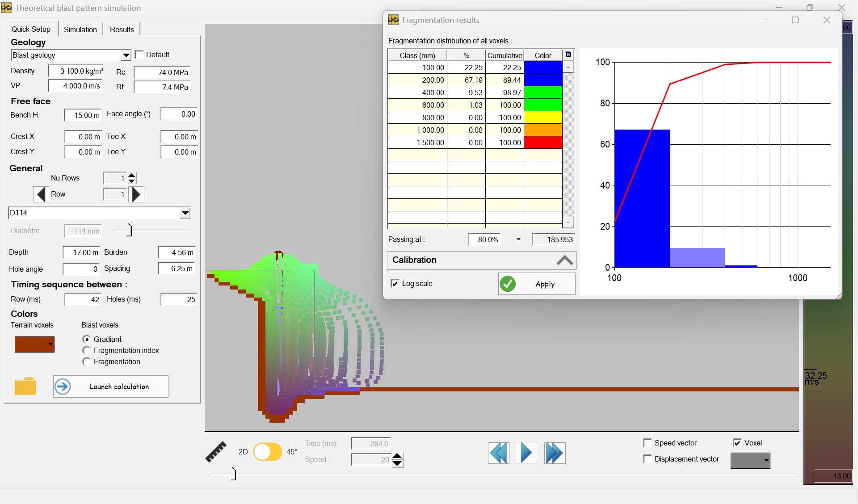The width and height of the screenshot is (858, 504).
Task: Select the Terrain voxels color swatch
Action: coord(34,344)
